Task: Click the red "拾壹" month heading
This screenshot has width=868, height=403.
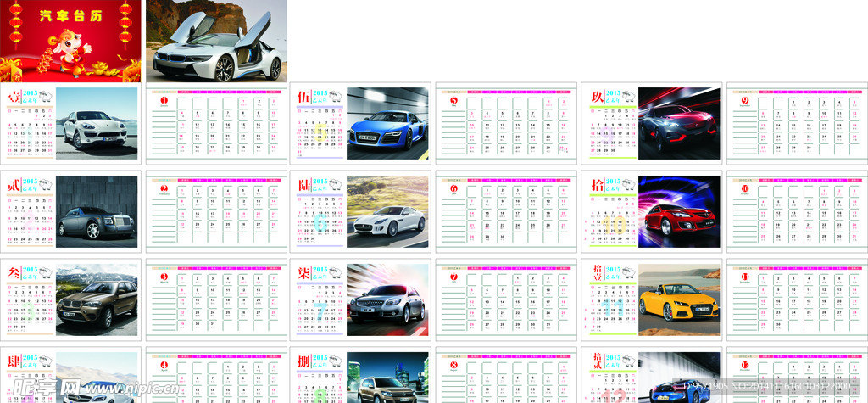Action: coord(598,272)
